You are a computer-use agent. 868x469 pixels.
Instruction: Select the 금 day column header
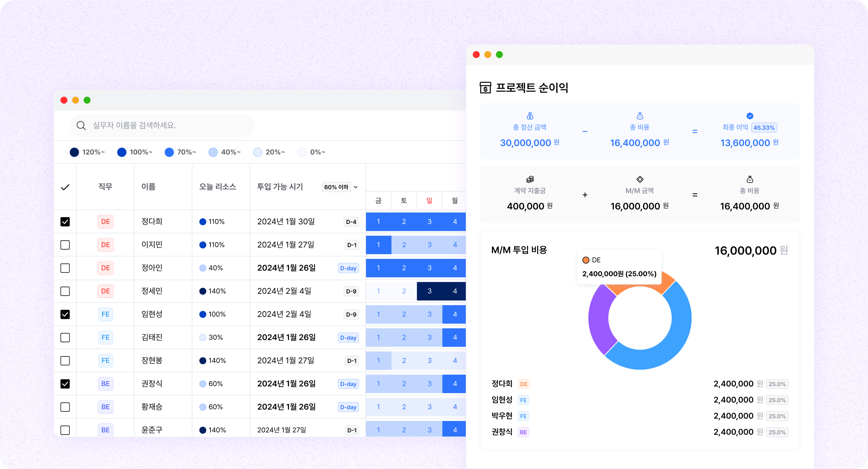click(378, 201)
